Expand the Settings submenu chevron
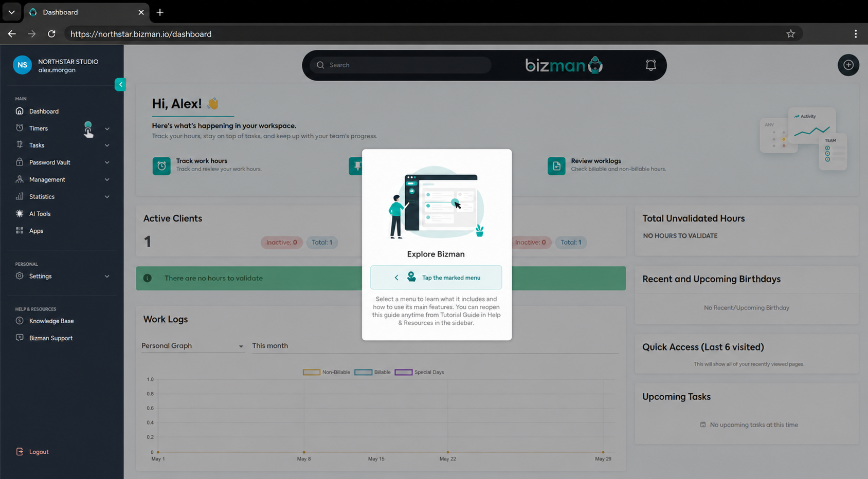Image resolution: width=868 pixels, height=479 pixels. [107, 276]
